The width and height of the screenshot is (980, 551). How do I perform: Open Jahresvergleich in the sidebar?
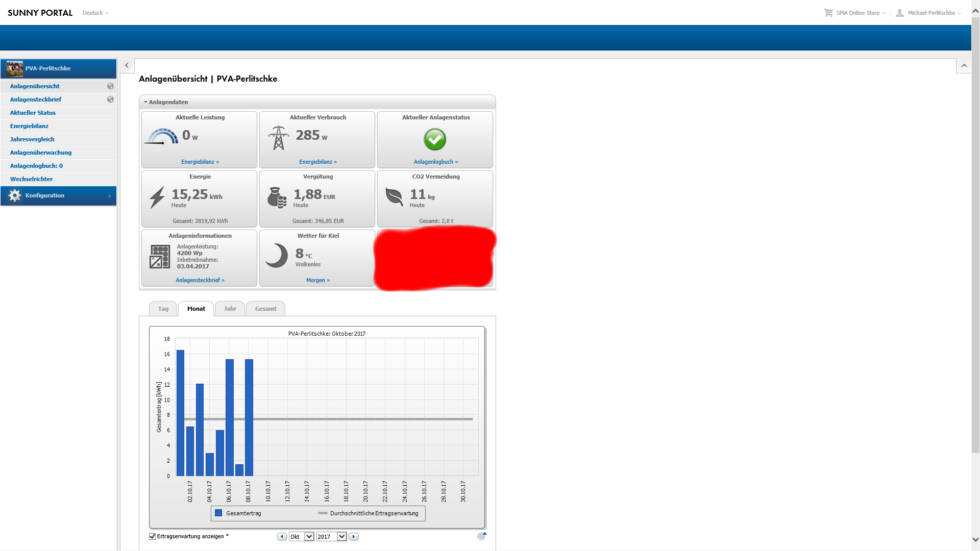(32, 139)
